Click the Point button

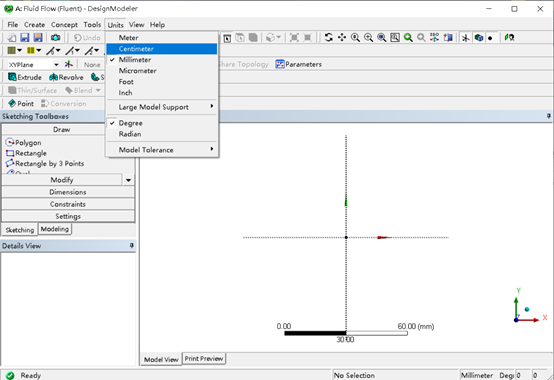click(x=21, y=103)
